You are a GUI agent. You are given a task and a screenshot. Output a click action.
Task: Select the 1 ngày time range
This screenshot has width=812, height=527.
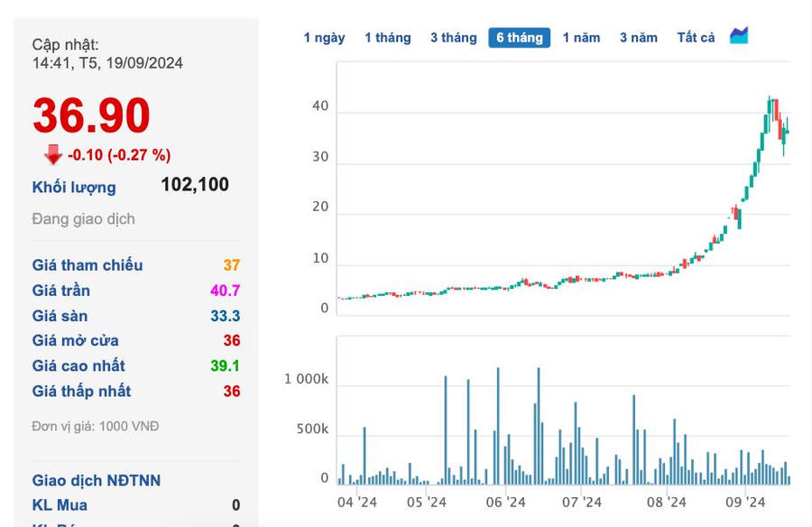(324, 38)
